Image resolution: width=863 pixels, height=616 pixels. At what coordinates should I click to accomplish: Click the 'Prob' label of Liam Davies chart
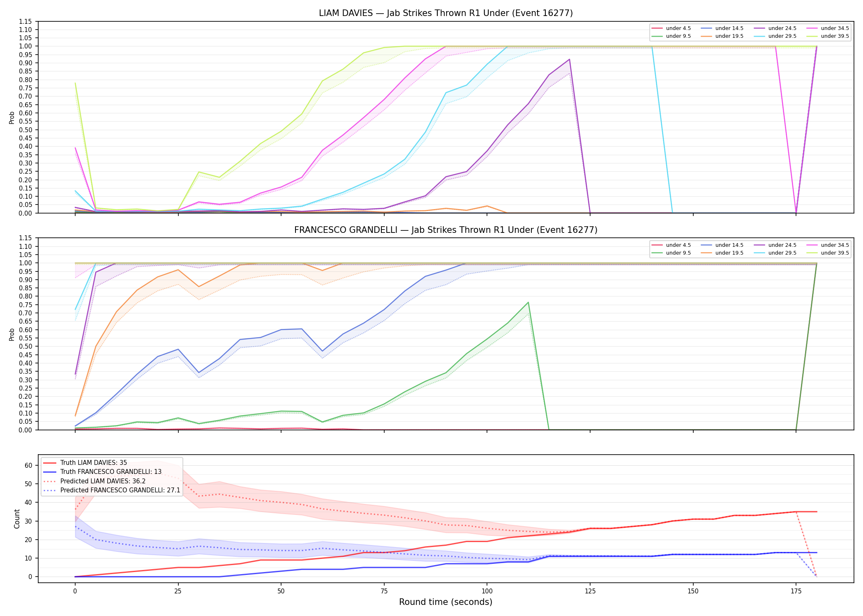coord(12,117)
